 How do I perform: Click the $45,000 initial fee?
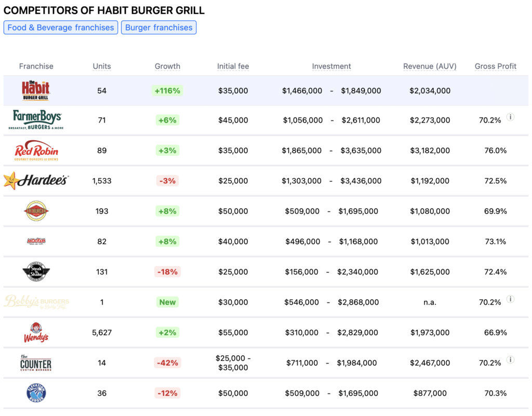[x=233, y=120]
